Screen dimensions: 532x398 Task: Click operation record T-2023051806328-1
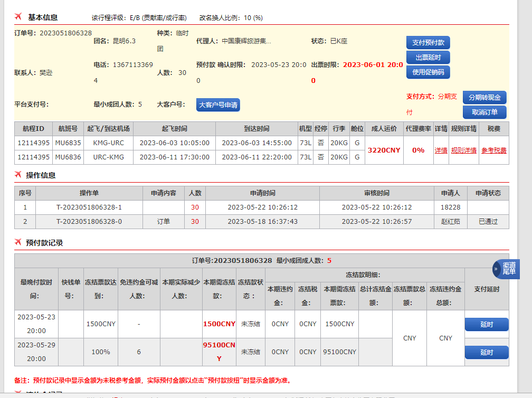89,207
